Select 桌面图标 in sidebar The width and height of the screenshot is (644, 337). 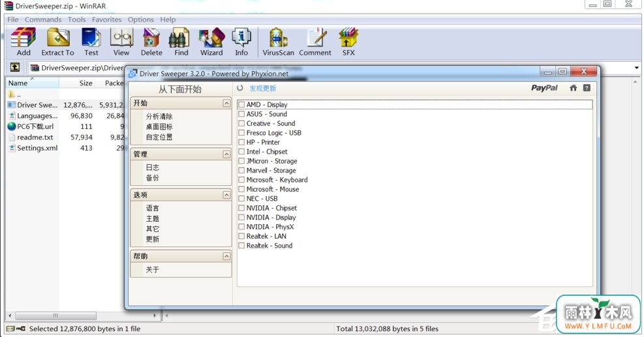[159, 127]
